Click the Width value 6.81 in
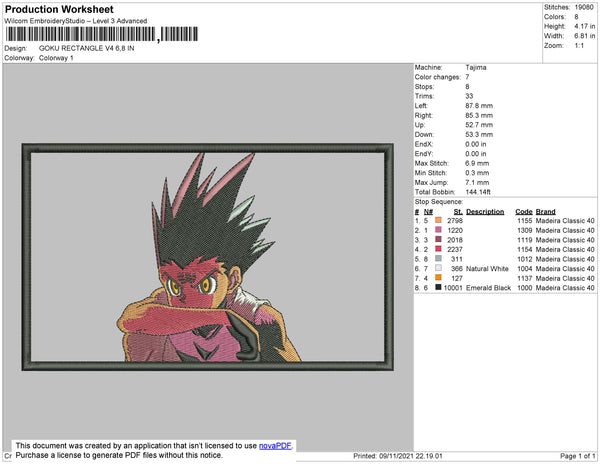Viewport: 600px width, 464px height. pos(585,36)
